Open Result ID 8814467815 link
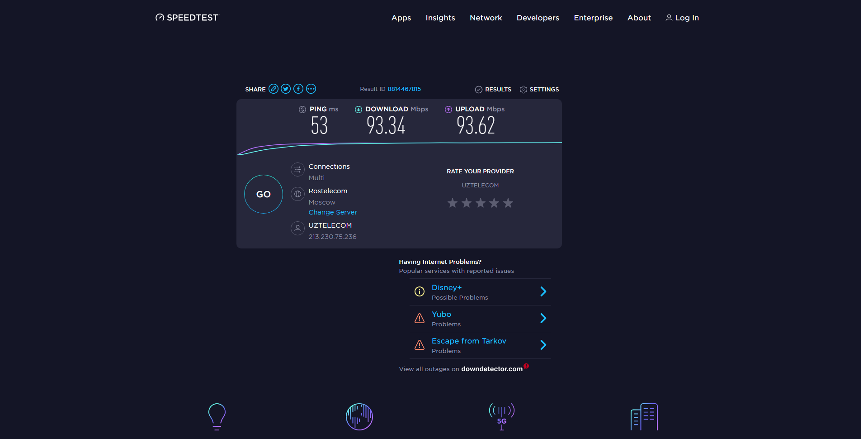Screen dimensions: 868x439 [404, 89]
